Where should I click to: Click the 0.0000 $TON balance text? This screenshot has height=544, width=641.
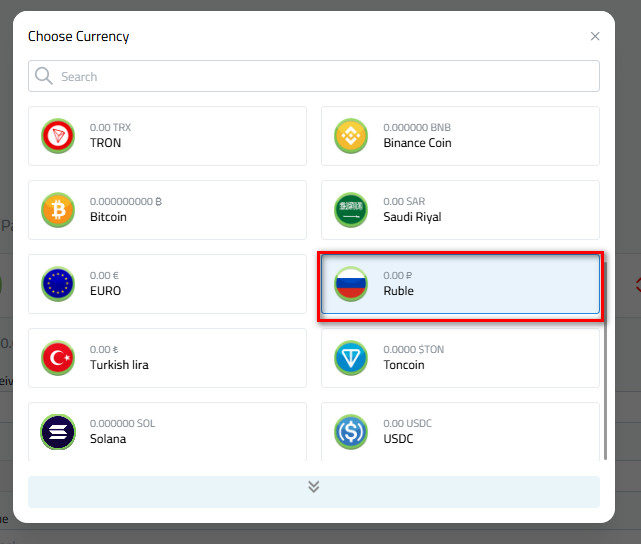click(414, 349)
